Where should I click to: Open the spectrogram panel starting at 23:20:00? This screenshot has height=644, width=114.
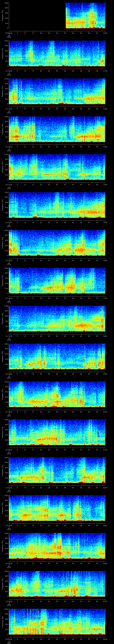57,432
